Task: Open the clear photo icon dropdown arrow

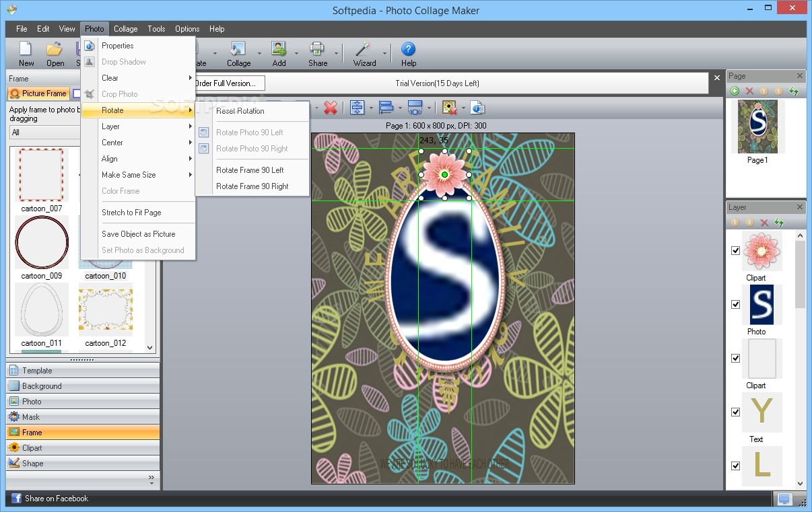Action: tap(463, 108)
